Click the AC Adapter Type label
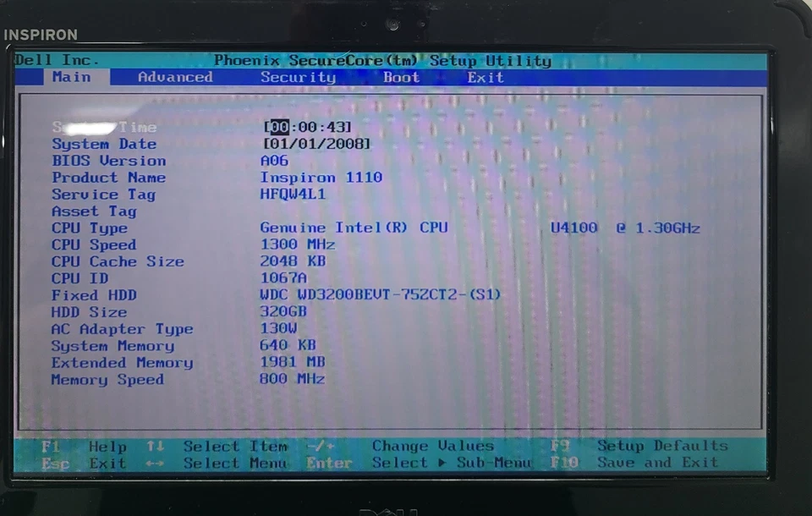The image size is (812, 516). tap(122, 329)
